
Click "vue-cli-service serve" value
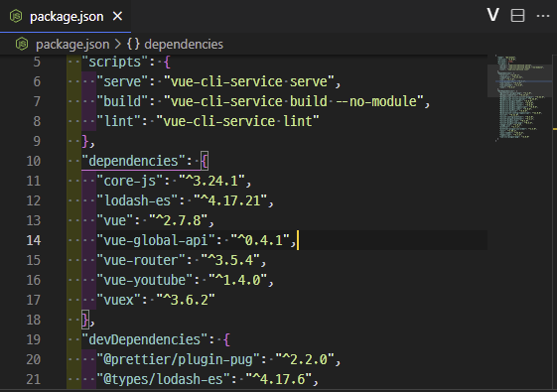249,82
